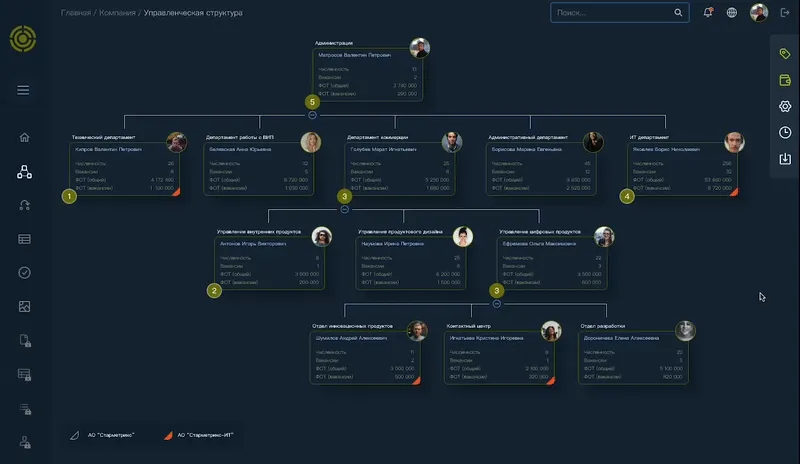This screenshot has width=800, height=464.
Task: Click the Поиск search input field
Action: pyautogui.click(x=612, y=13)
